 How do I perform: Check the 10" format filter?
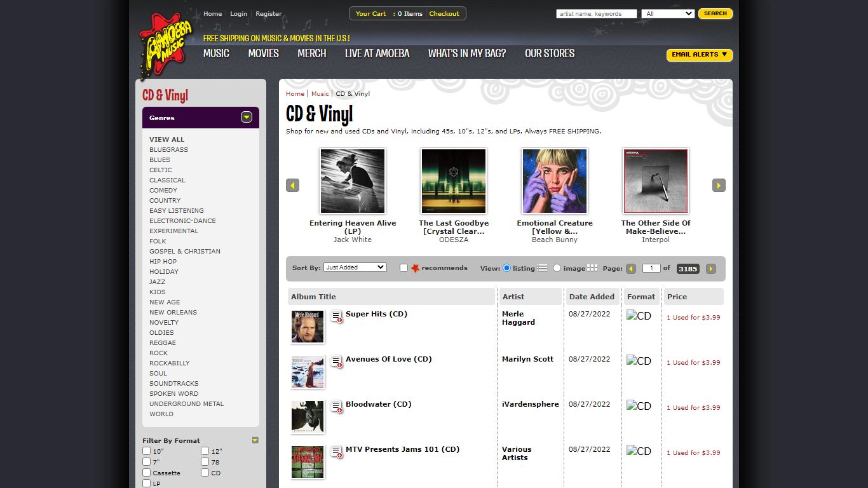(x=147, y=451)
